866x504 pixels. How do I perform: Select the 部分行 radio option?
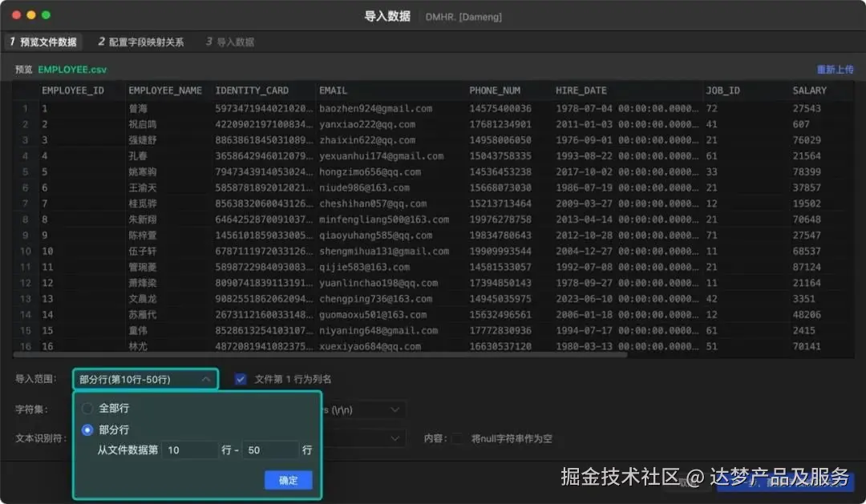click(87, 429)
